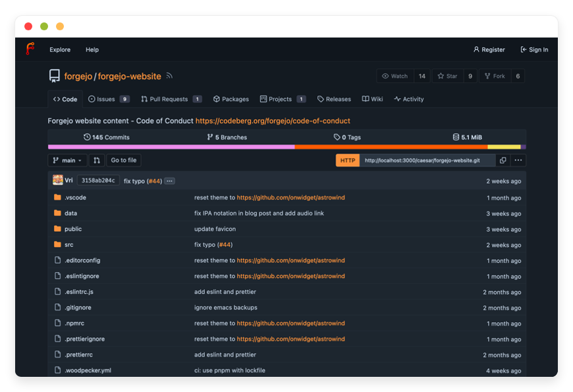Open the repository RSS feed icon
The width and height of the screenshot is (573, 392).
click(x=169, y=76)
